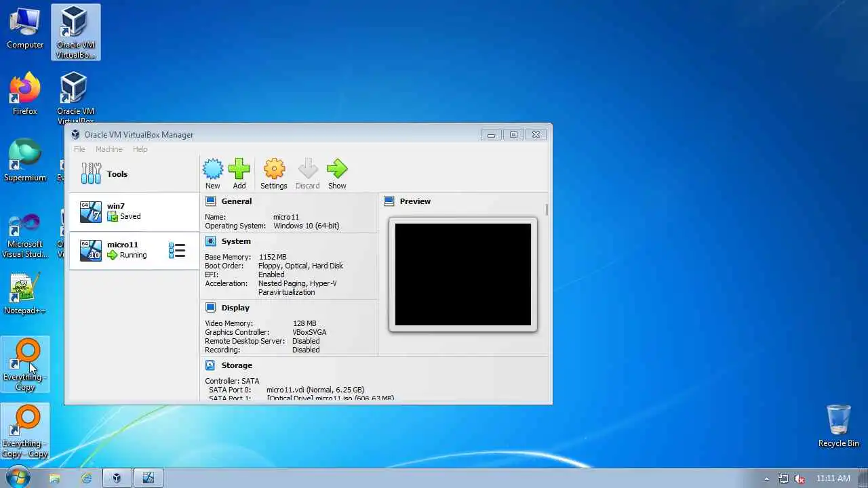Click the Windows 10 (64-bit) operating system value
Screen dimensions: 868x488
(307, 226)
